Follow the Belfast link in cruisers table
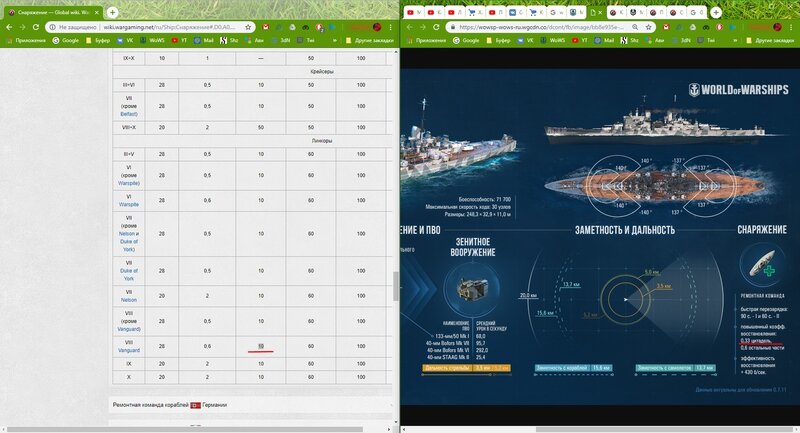The image size is (800, 433). 129,114
